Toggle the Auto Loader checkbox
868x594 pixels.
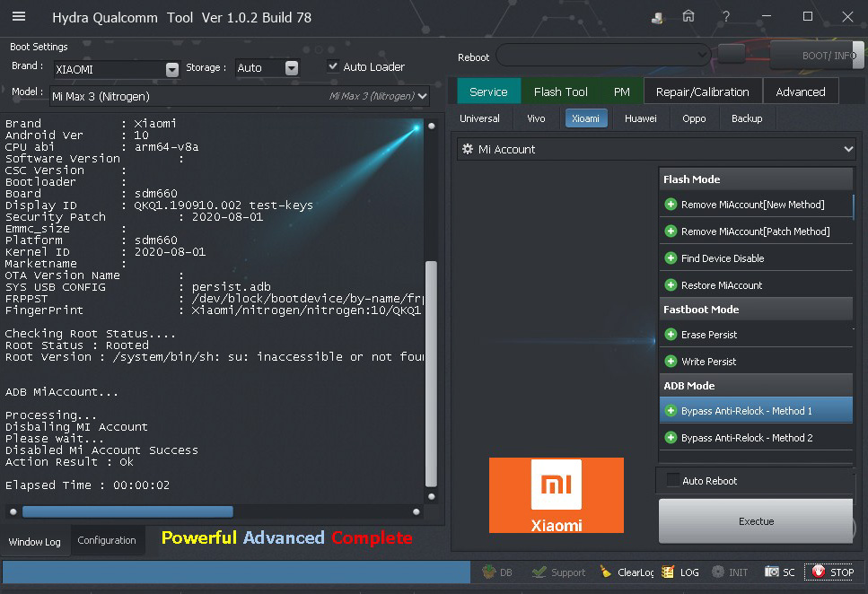[x=333, y=66]
